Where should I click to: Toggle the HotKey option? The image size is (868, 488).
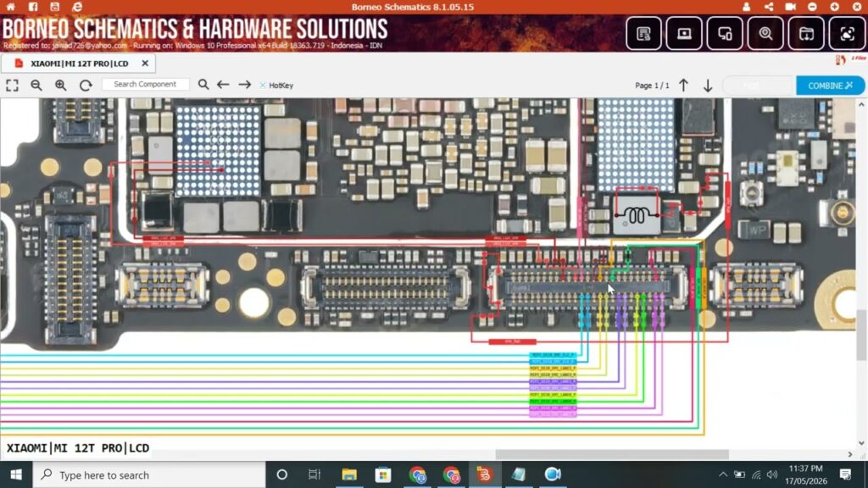(277, 86)
